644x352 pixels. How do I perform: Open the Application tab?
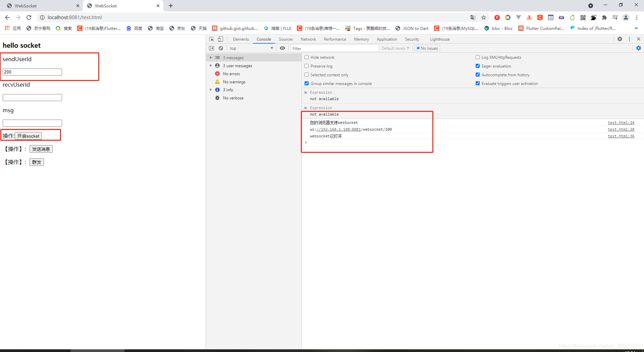(387, 39)
